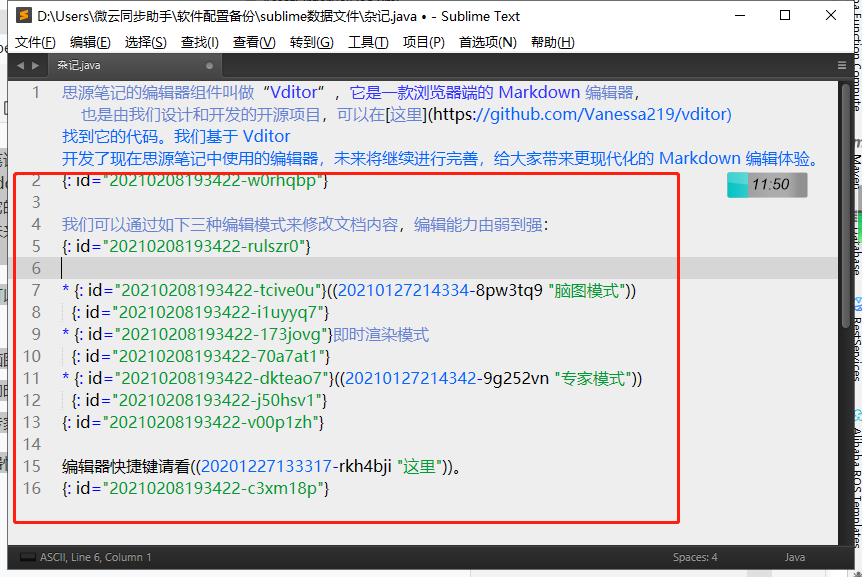862x577 pixels.
Task: Open the 首选项(N) menu
Action: (x=488, y=42)
